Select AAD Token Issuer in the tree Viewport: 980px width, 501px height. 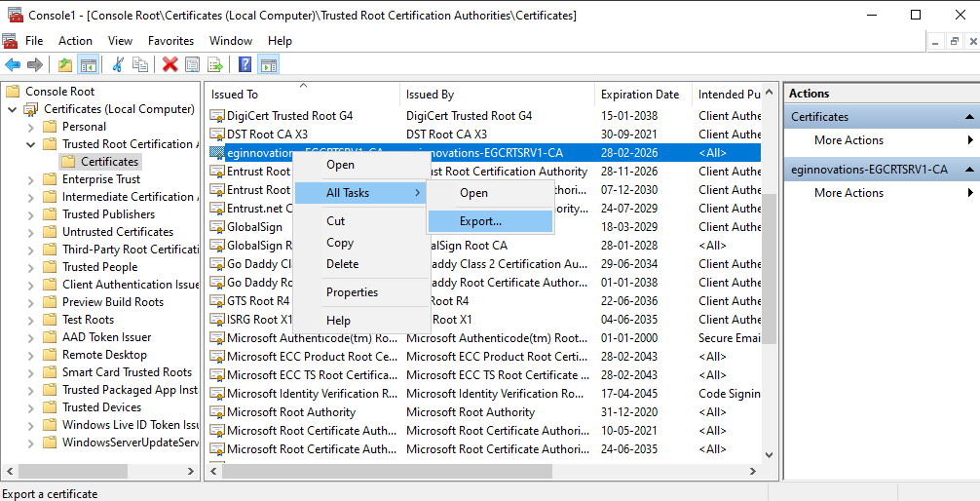(x=107, y=337)
